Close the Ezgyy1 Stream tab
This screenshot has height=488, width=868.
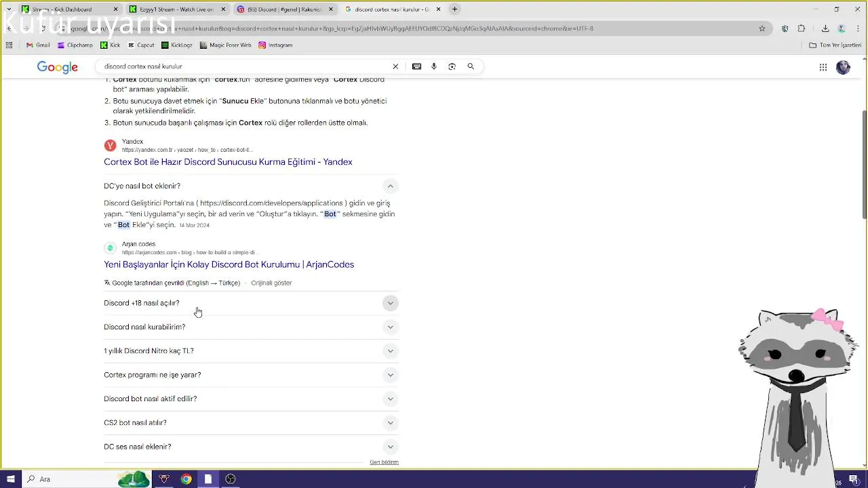[x=223, y=9]
